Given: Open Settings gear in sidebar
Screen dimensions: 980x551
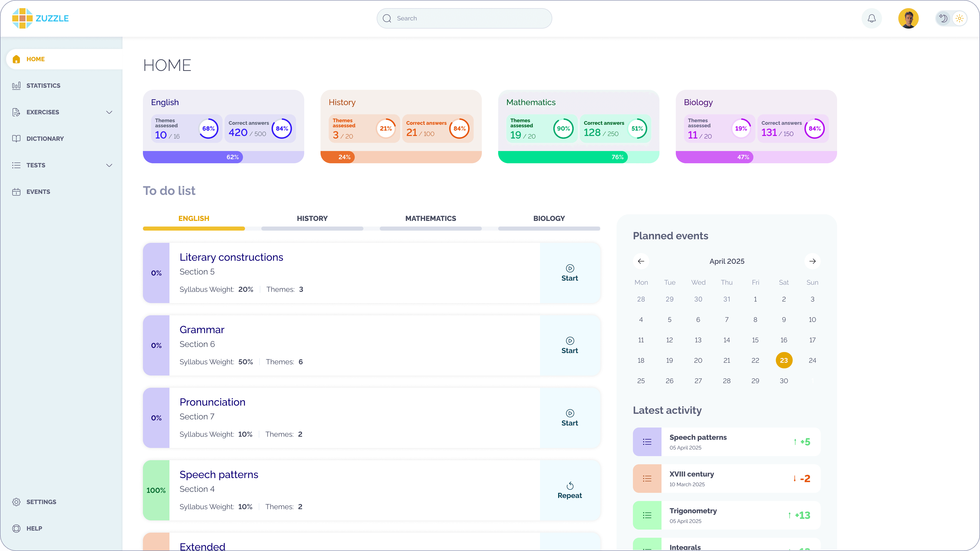Looking at the screenshot, I should click(16, 502).
